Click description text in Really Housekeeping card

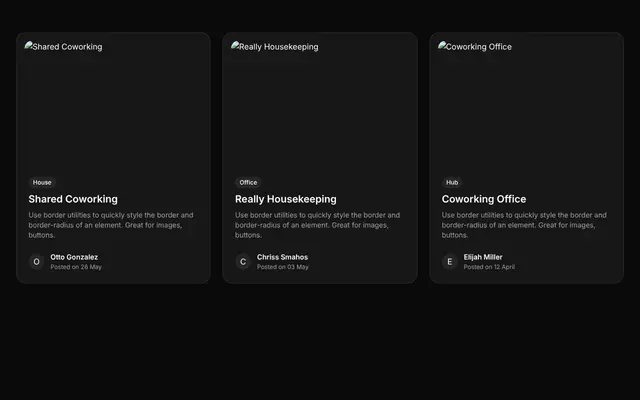(317, 225)
